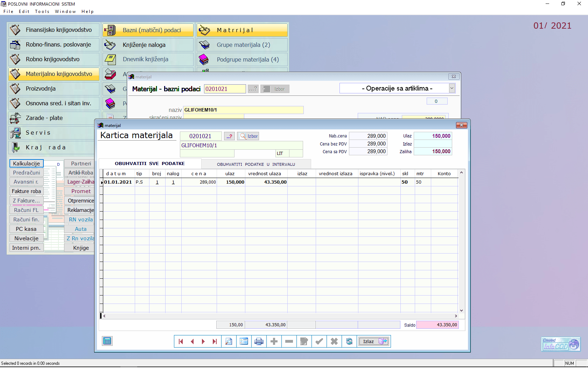Image resolution: width=588 pixels, height=377 pixels.
Task: Click the Nivelacije shortcut
Action: pyautogui.click(x=27, y=238)
